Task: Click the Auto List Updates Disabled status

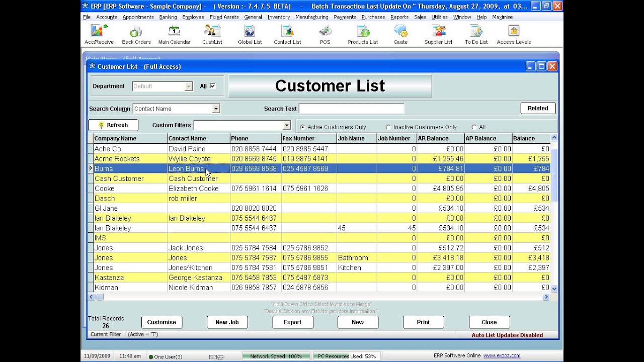Action: coord(507,335)
